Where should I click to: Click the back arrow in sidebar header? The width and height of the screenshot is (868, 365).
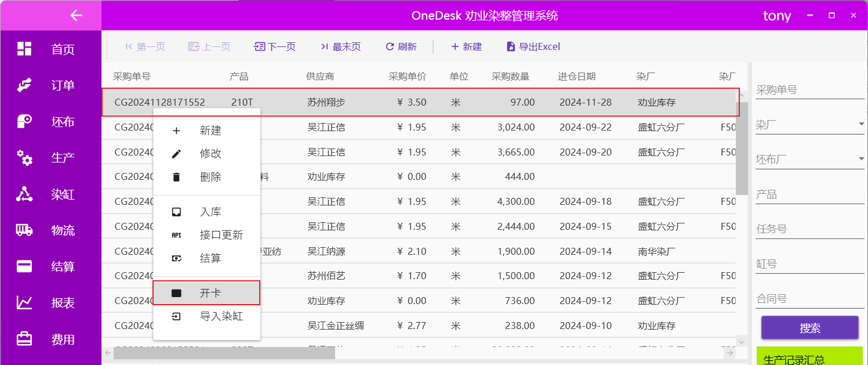[x=76, y=15]
